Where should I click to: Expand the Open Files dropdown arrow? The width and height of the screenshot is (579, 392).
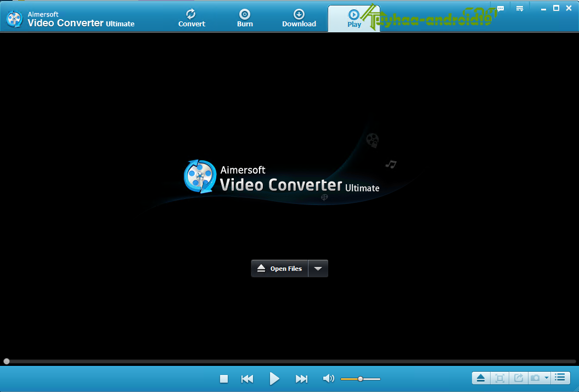(318, 268)
